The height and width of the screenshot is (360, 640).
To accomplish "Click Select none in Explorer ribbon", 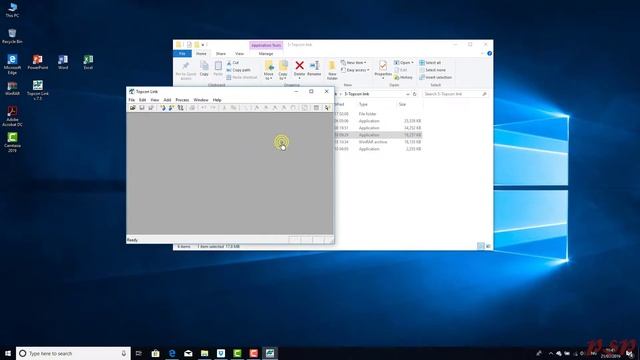I will 432,70.
